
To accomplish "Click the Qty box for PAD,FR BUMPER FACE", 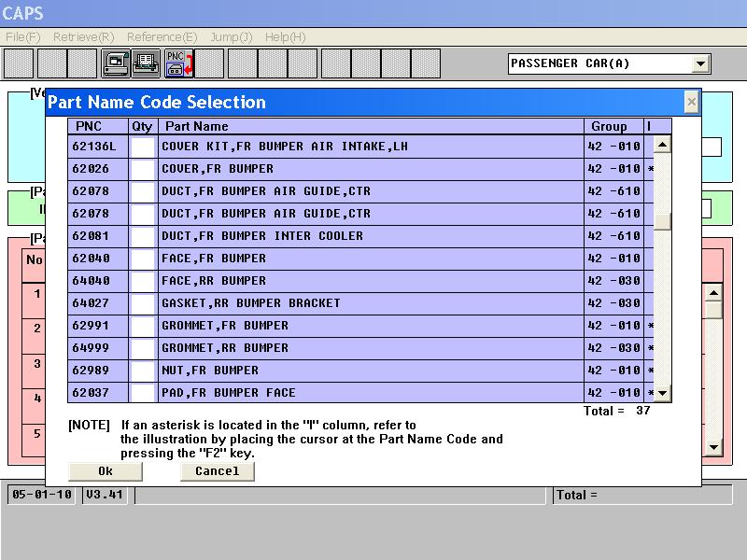I will coord(143,393).
